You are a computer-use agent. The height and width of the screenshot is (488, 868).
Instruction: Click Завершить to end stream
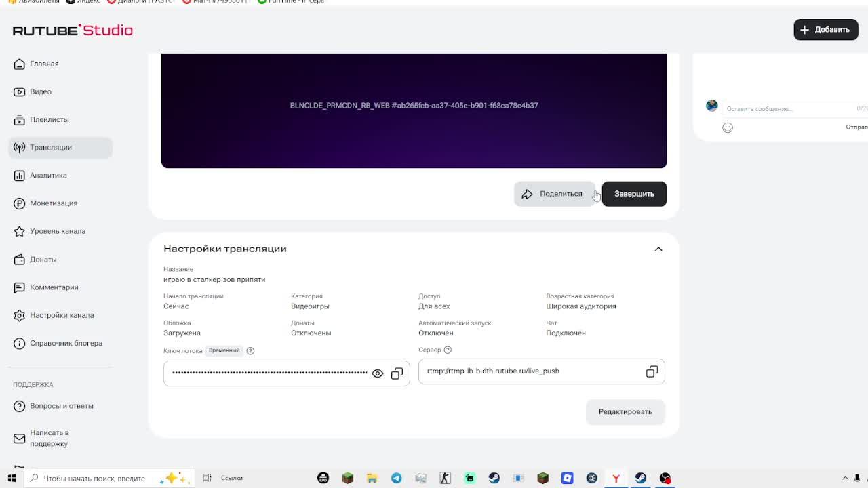pyautogui.click(x=634, y=194)
